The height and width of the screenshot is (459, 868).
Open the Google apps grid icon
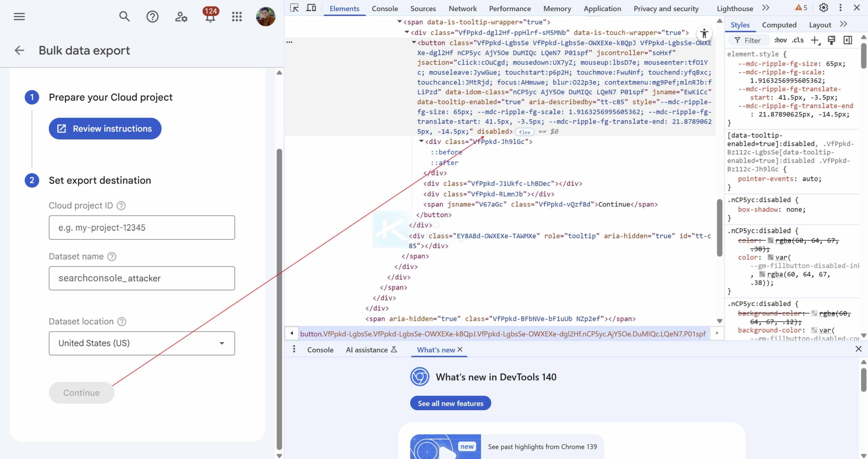click(237, 16)
